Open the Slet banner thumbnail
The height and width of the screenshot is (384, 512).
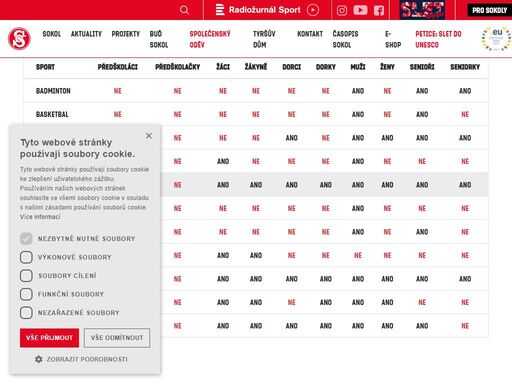(x=422, y=10)
